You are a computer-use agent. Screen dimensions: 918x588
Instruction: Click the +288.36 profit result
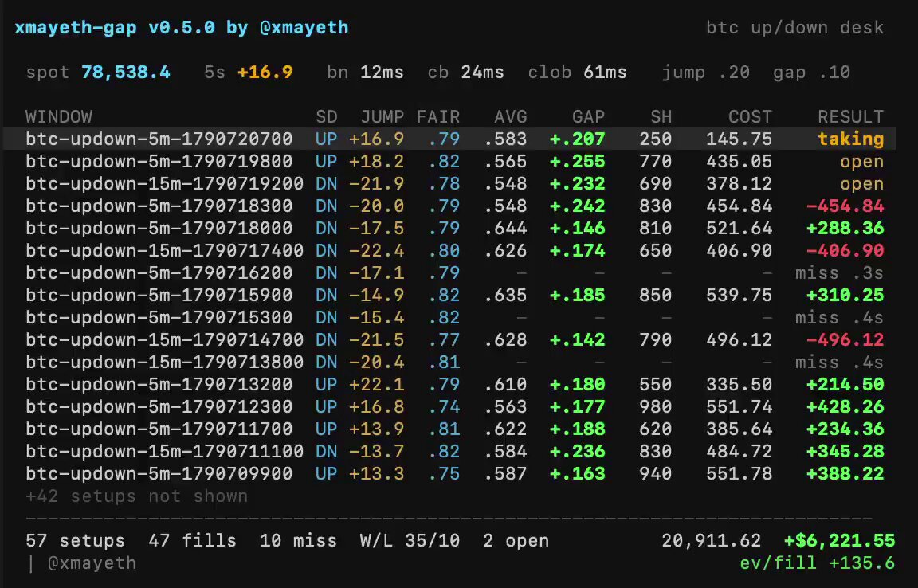point(845,229)
